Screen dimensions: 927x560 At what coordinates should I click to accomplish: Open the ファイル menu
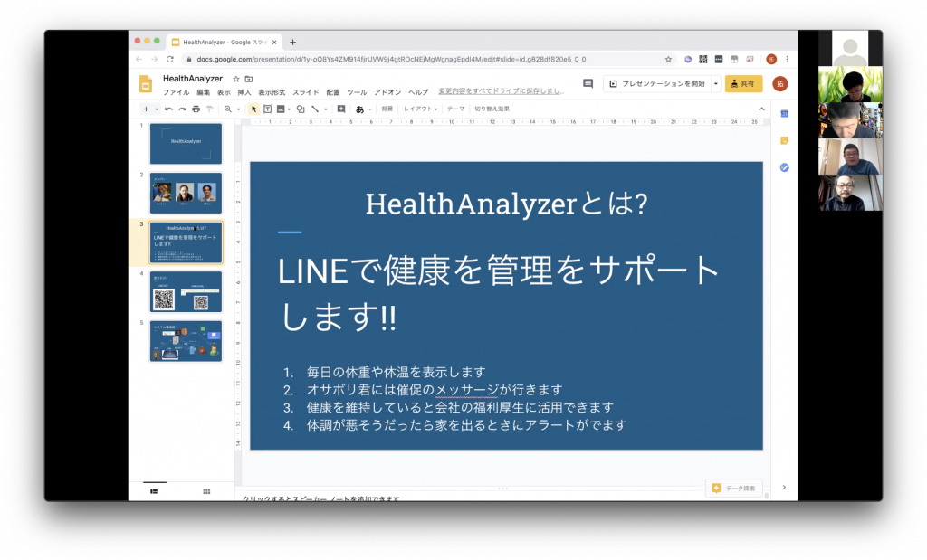177,93
